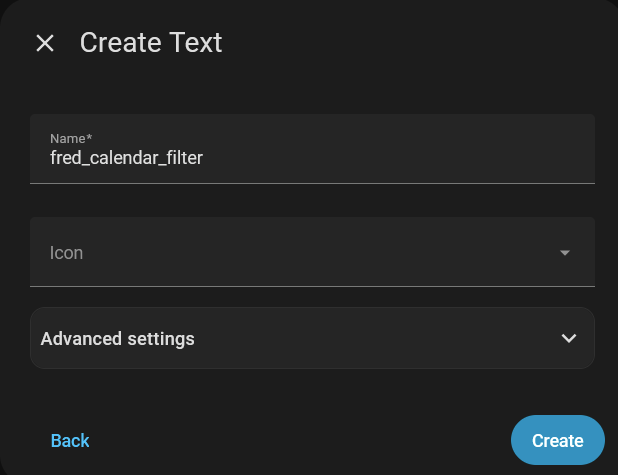
Task: Click the Icon selection field
Action: click(x=300, y=253)
